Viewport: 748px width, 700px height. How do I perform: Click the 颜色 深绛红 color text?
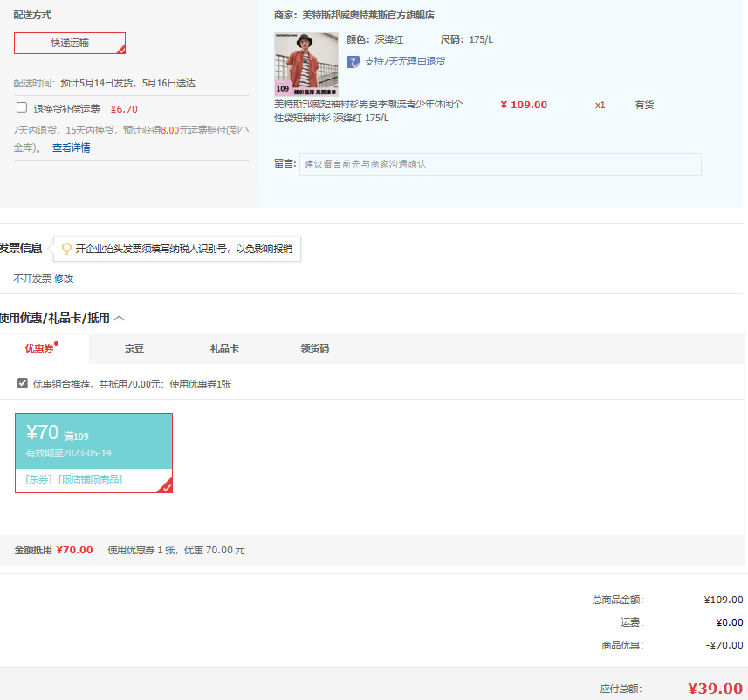tap(374, 39)
